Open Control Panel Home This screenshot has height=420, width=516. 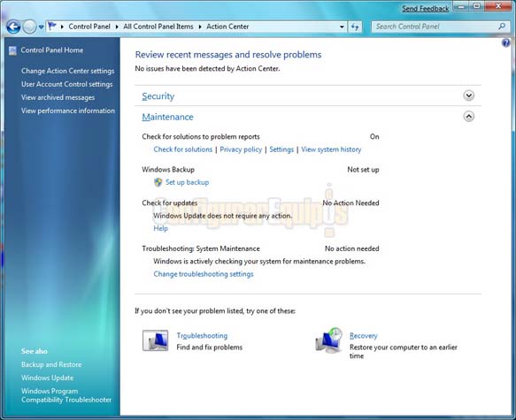click(52, 50)
